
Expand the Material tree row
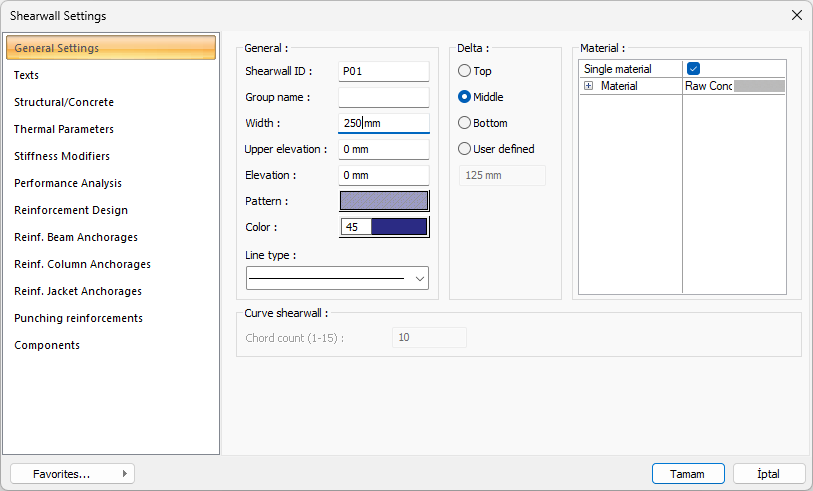tap(588, 87)
